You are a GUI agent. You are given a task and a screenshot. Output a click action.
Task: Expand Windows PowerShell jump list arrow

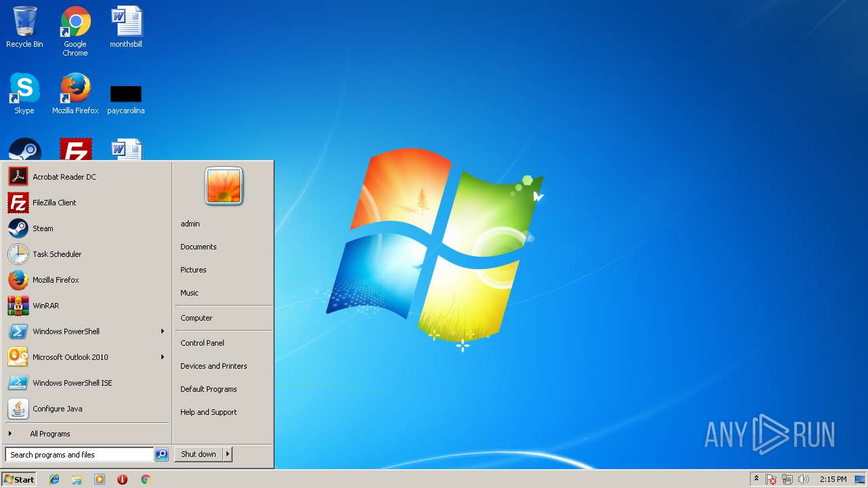163,331
